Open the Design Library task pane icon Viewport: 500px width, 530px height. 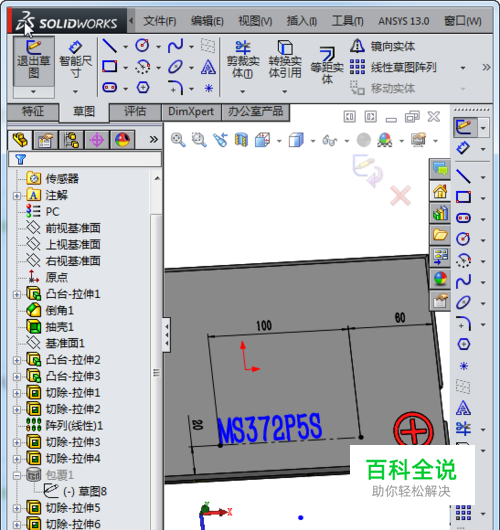440,213
